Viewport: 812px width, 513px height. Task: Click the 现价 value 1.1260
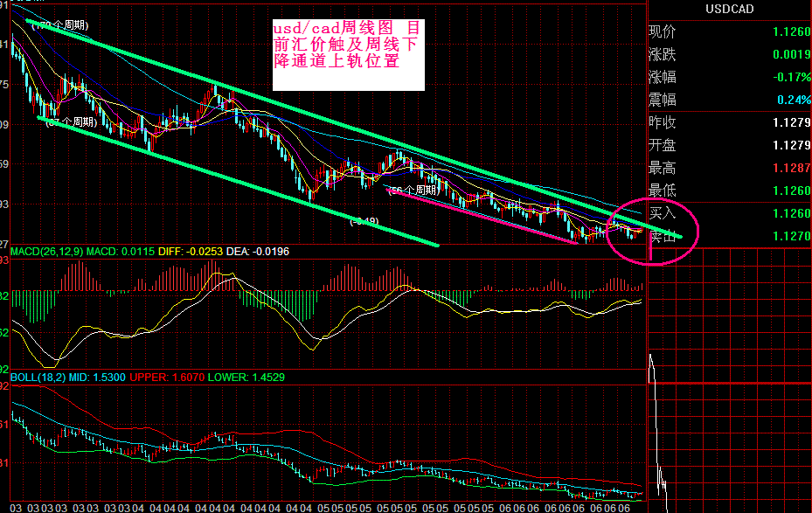pos(792,31)
